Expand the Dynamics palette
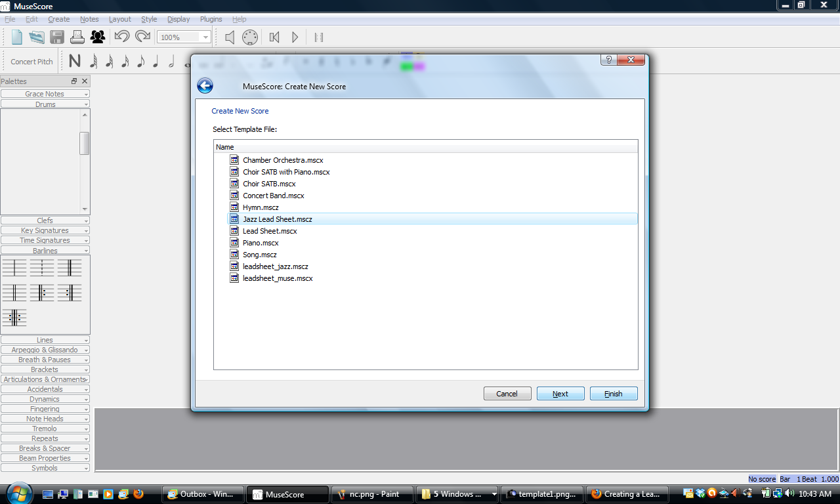Screen dimensions: 840x504 tap(45, 399)
